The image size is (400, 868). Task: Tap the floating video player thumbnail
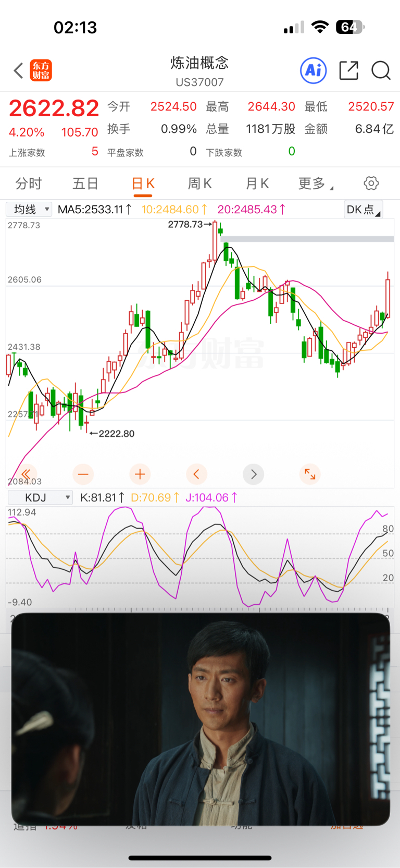click(x=201, y=719)
